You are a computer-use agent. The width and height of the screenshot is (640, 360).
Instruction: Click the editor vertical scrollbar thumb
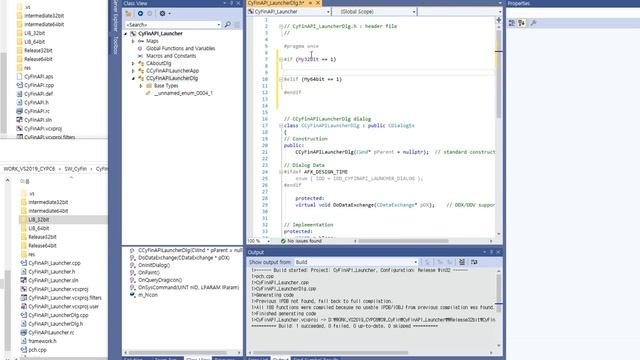point(499,73)
